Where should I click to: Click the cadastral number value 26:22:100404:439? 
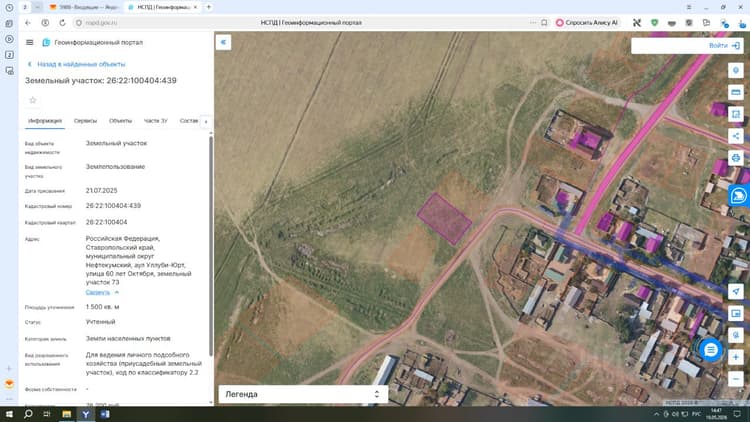[113, 206]
